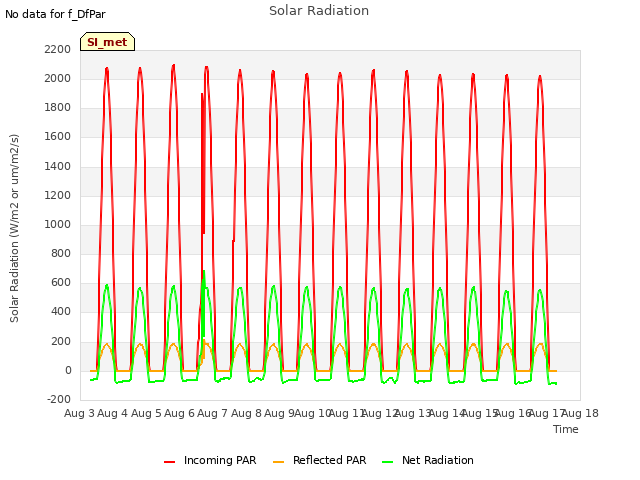
Task: Toggle Net Radiation legend entry
Action: [x=428, y=460]
